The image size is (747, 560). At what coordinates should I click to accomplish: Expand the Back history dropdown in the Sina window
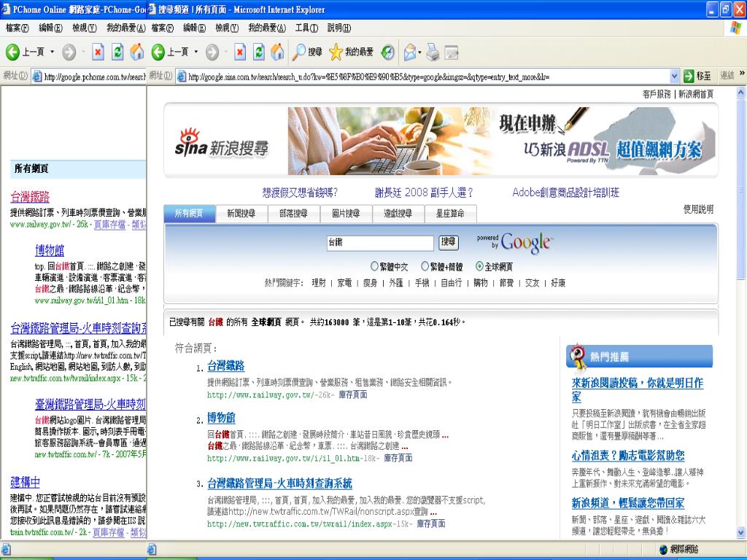click(196, 52)
